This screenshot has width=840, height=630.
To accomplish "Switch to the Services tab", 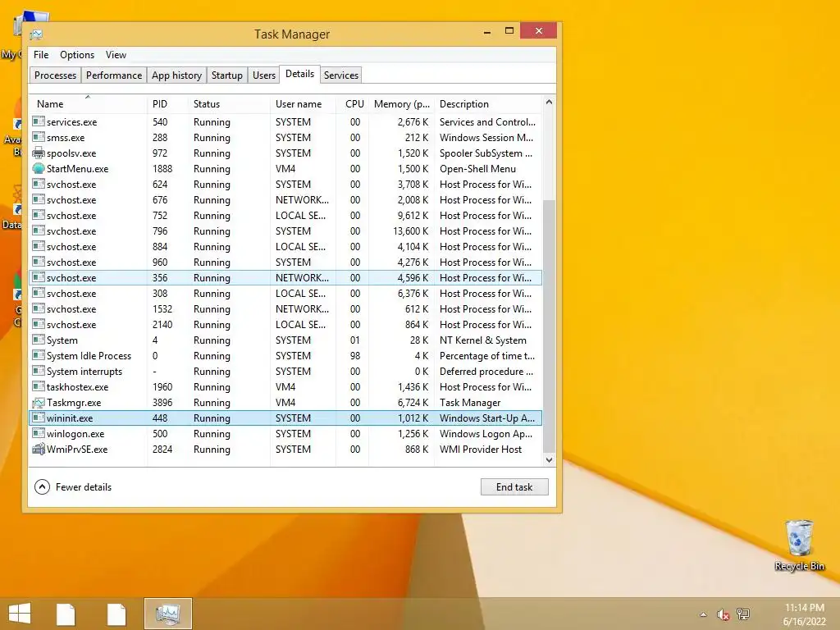I will [x=340, y=75].
